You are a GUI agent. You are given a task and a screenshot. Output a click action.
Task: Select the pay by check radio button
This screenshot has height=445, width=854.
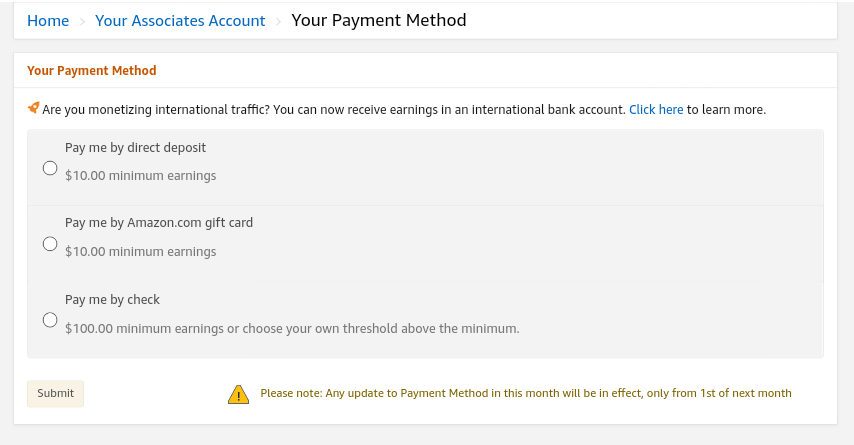(50, 320)
